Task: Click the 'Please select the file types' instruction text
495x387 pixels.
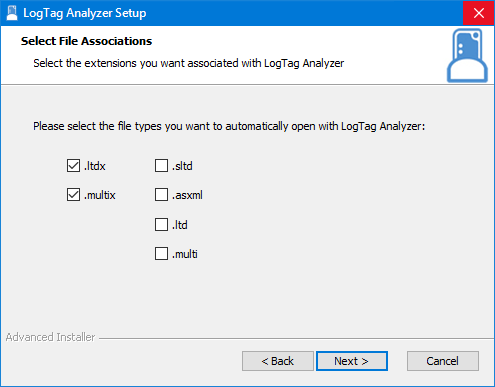Action: [229, 126]
